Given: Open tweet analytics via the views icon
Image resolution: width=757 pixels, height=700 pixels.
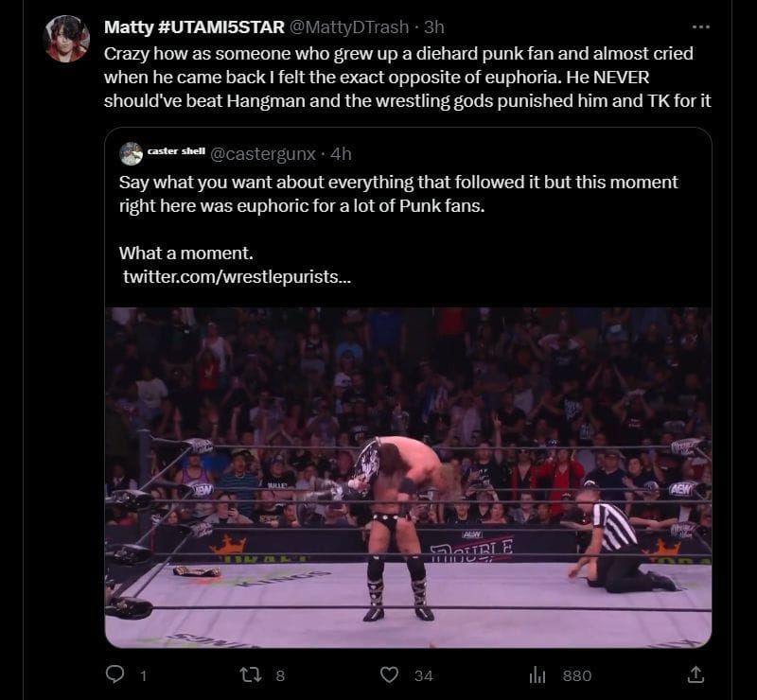Looking at the screenshot, I should (x=537, y=674).
